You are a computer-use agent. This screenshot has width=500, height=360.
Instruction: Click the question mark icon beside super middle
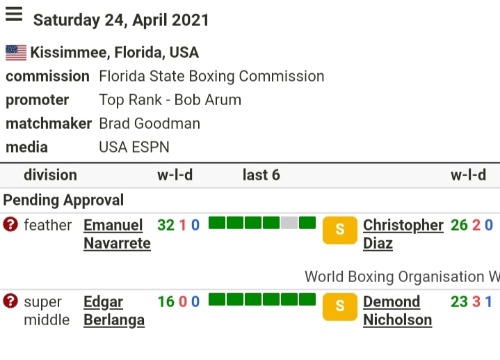click(10, 301)
